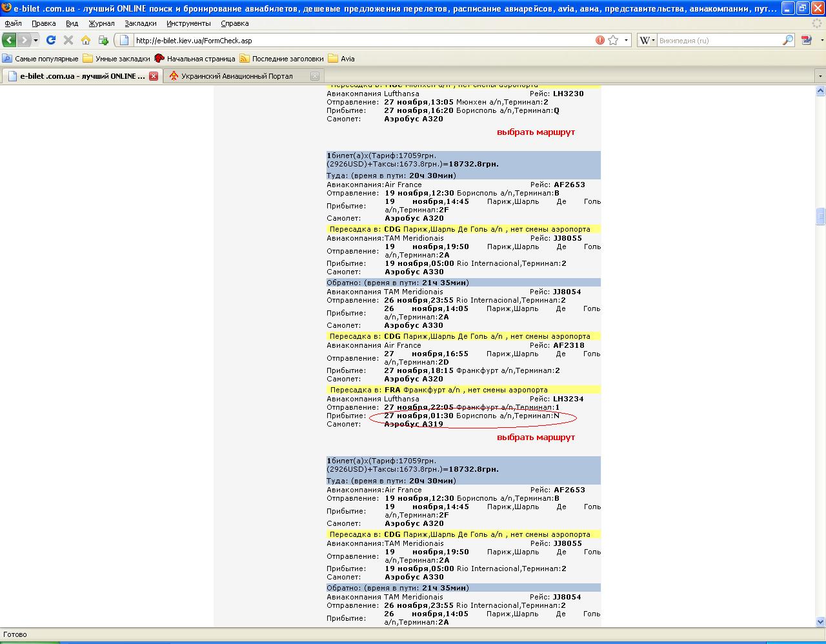The height and width of the screenshot is (644, 826).
Task: Expand the Wikipedia search engine selector
Action: pos(647,40)
